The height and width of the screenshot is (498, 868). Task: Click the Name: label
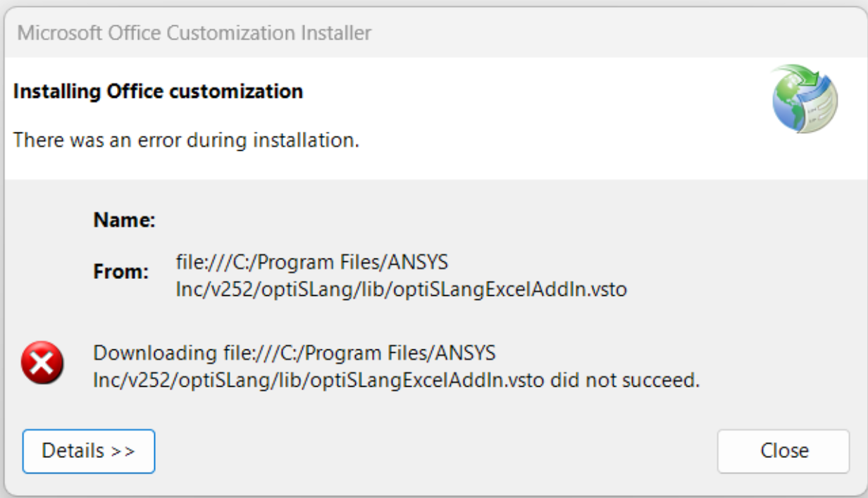(124, 220)
